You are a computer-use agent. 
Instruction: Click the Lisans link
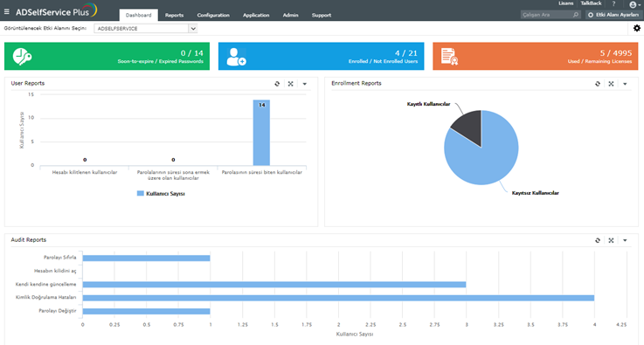tap(565, 3)
